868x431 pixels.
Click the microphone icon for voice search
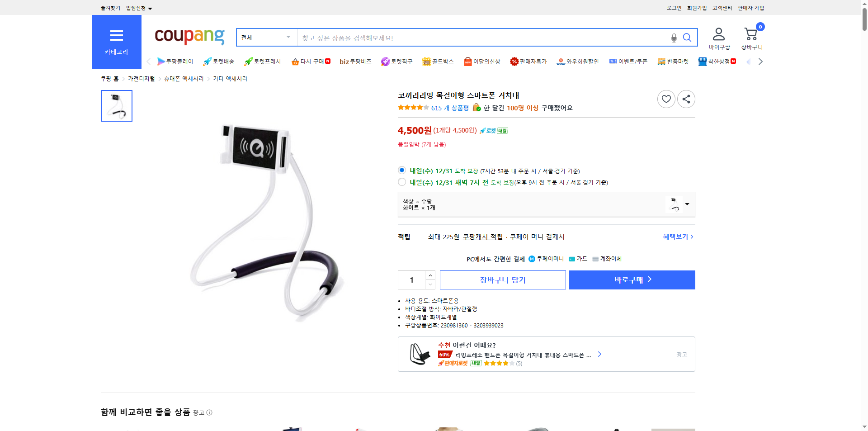click(x=673, y=38)
